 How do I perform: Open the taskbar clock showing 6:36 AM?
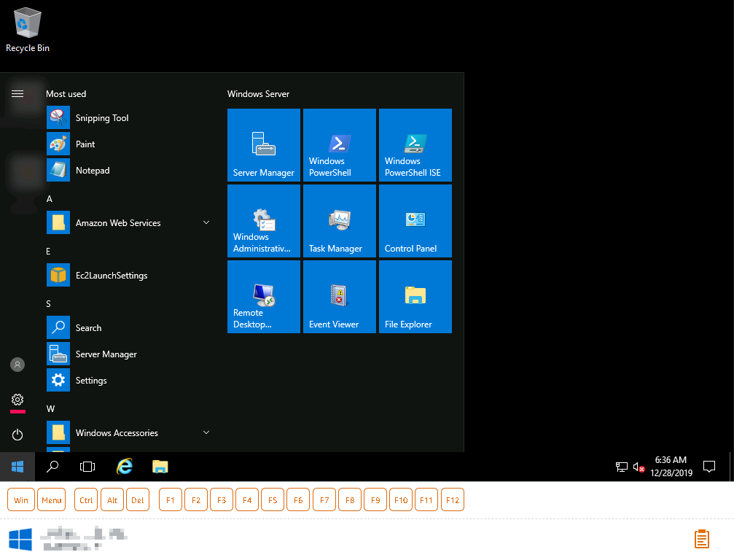[671, 467]
